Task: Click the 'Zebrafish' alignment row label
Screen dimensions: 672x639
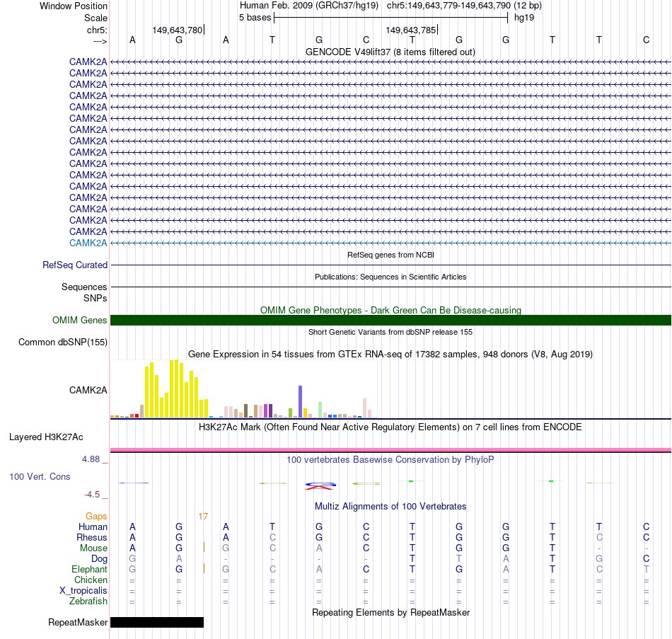Action: [88, 601]
